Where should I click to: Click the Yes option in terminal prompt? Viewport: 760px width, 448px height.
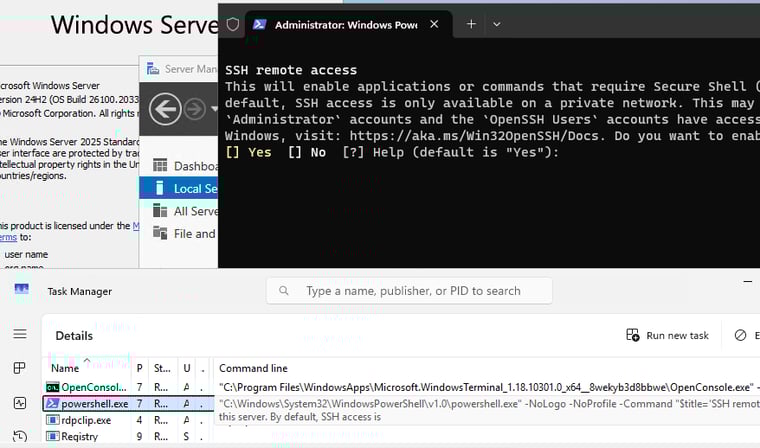click(x=248, y=152)
